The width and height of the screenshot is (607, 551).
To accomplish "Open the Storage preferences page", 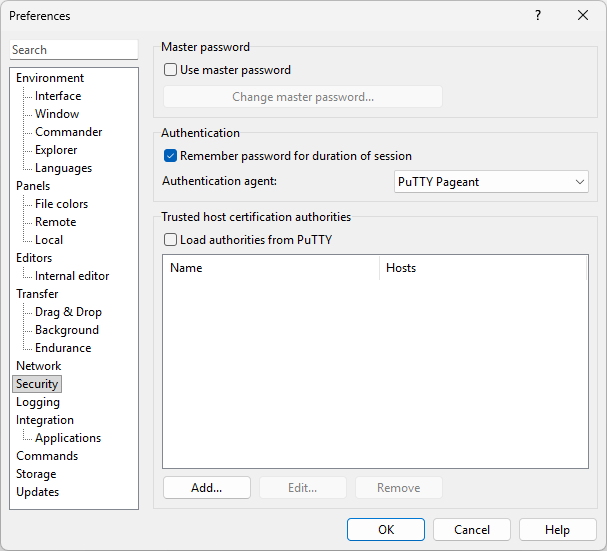I will click(36, 474).
